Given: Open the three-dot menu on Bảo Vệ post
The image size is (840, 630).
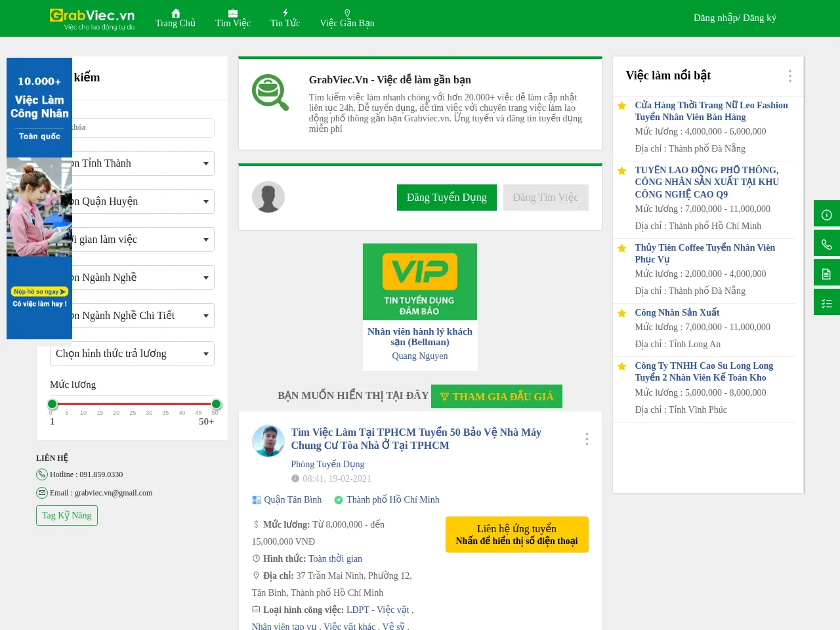Looking at the screenshot, I should [x=587, y=439].
